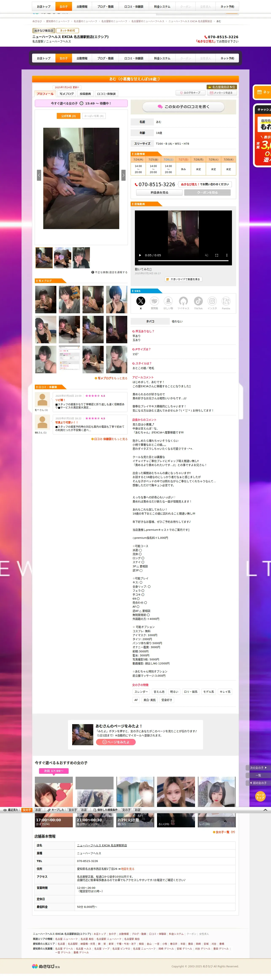Open お店トップ in the purple nav bar
The height and width of the screenshot is (980, 271).
(44, 58)
